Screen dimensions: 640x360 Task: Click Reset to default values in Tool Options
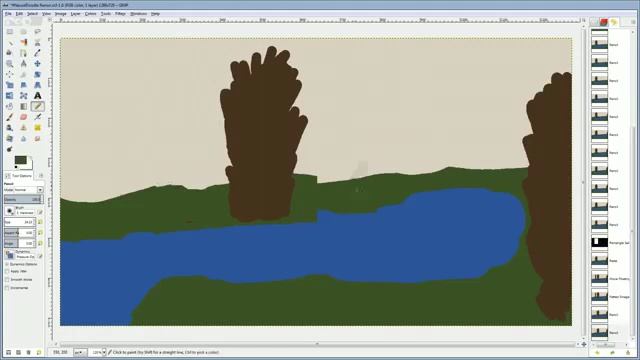(39, 352)
